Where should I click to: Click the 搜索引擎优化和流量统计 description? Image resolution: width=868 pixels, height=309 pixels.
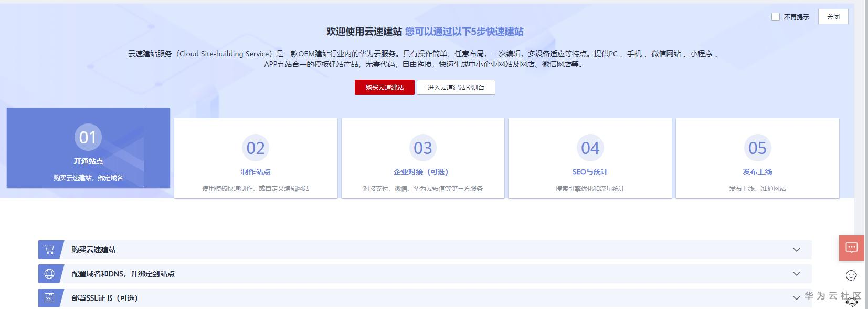click(x=590, y=188)
